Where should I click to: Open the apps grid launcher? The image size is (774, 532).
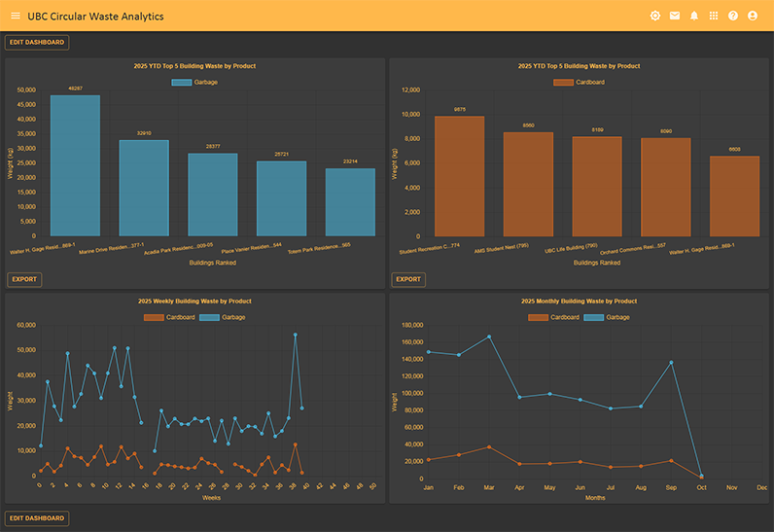(714, 17)
